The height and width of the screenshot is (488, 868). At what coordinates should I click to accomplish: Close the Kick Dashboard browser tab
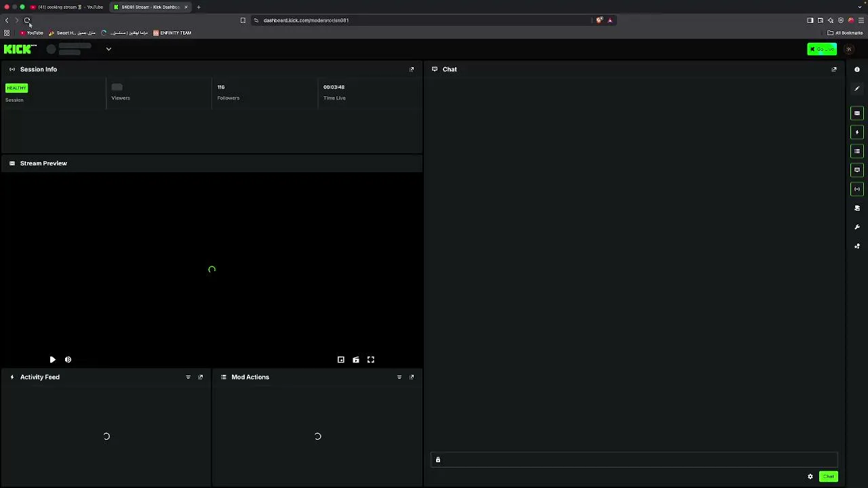pos(186,7)
